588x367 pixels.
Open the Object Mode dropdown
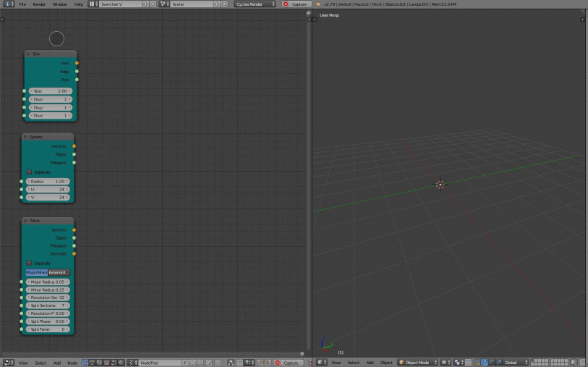(417, 362)
